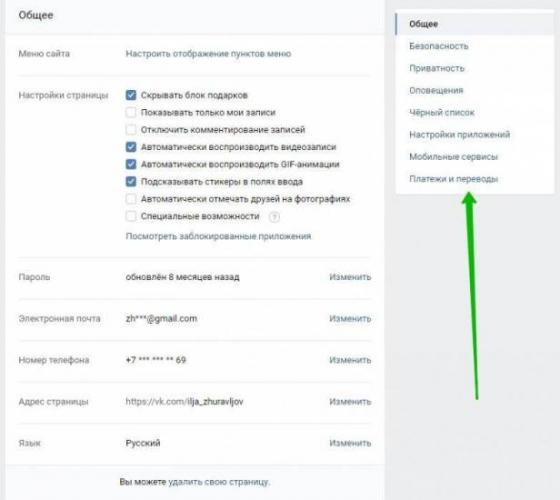Image resolution: width=560 pixels, height=500 pixels.
Task: Open Платежи и переводы section
Action: pyautogui.click(x=454, y=179)
